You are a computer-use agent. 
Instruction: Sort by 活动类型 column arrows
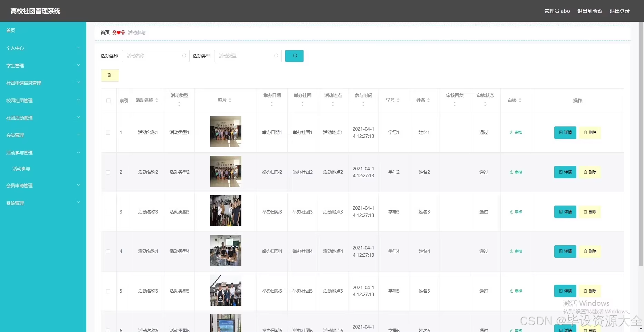click(179, 104)
